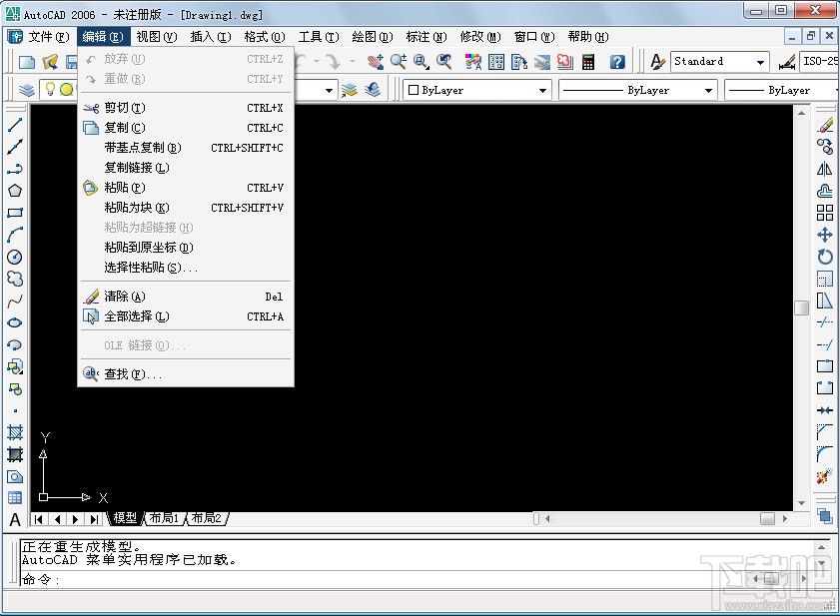Choose 全部选择 in the Edit menu
Viewport: 840px width, 616px height.
pos(133,316)
